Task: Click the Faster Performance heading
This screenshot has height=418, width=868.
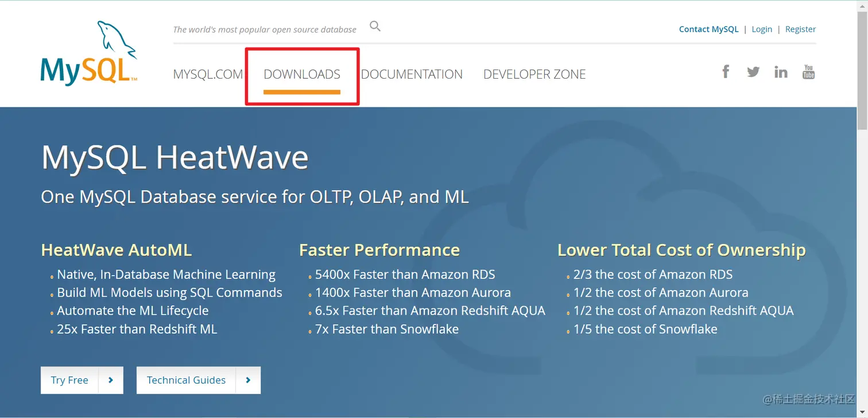Action: tap(379, 250)
